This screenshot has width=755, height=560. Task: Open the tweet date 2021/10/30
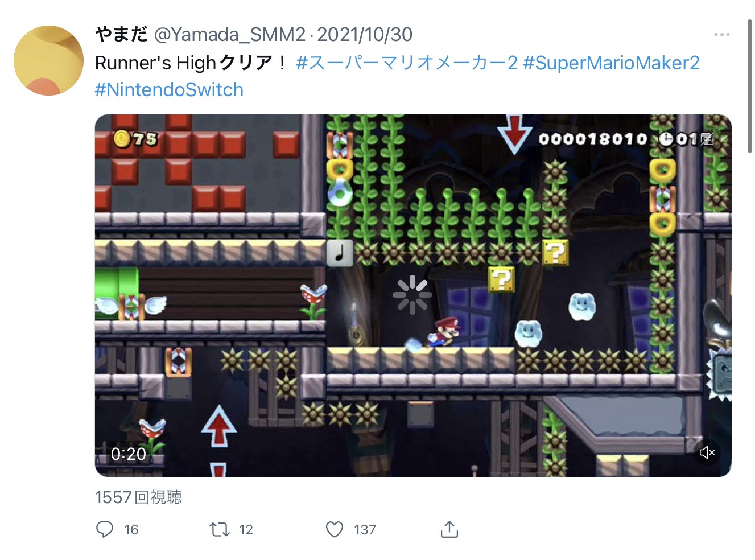click(365, 35)
